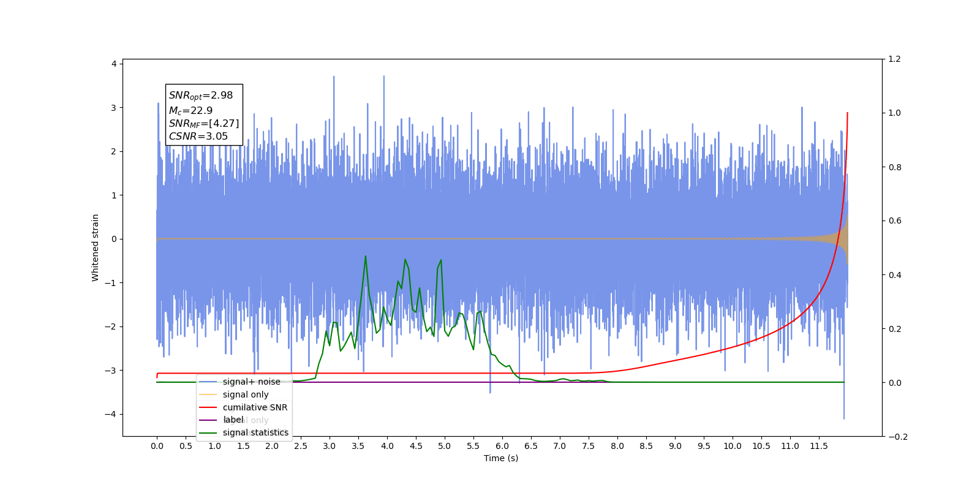
Task: Click the 'signal only' legend entry text
Action: [246, 394]
